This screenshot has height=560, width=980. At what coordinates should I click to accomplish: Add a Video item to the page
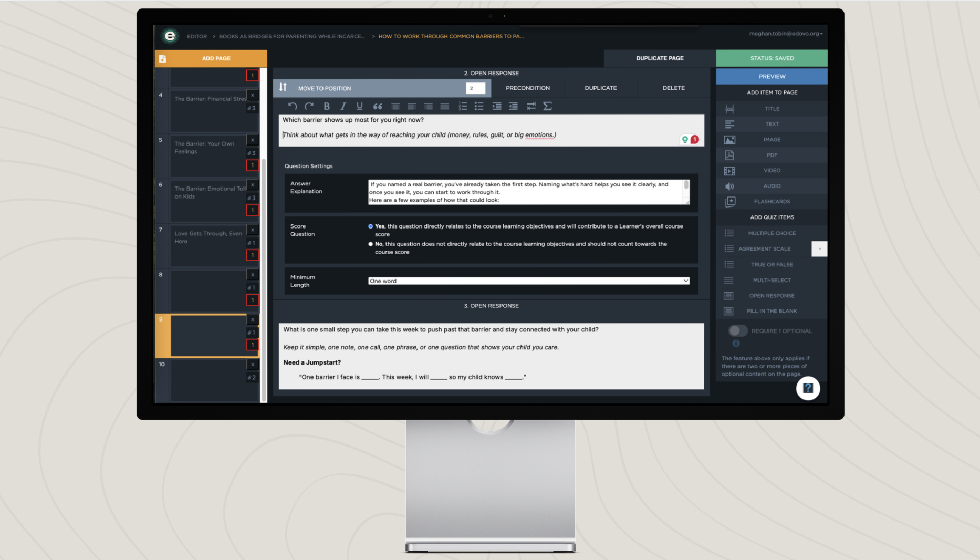[772, 171]
